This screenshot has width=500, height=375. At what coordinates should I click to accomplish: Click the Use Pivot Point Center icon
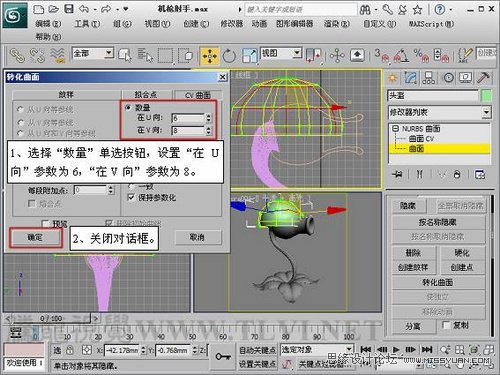click(314, 55)
